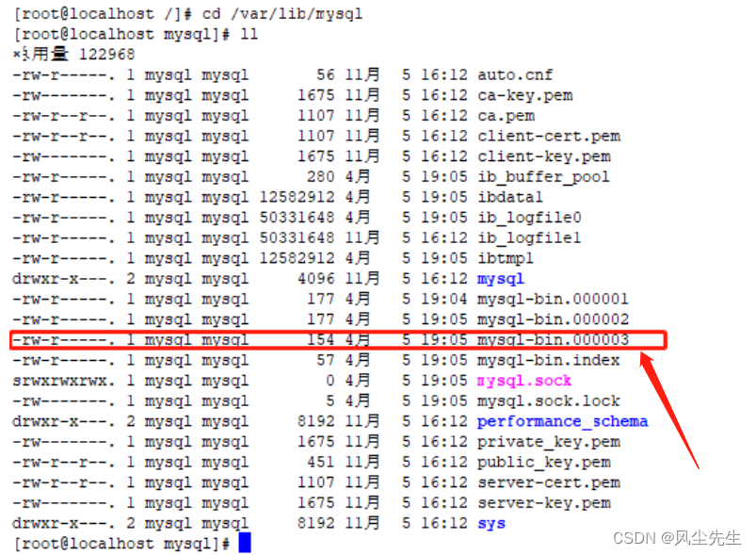Image resolution: width=756 pixels, height=555 pixels.
Task: Open the sys directory entry
Action: [490, 523]
